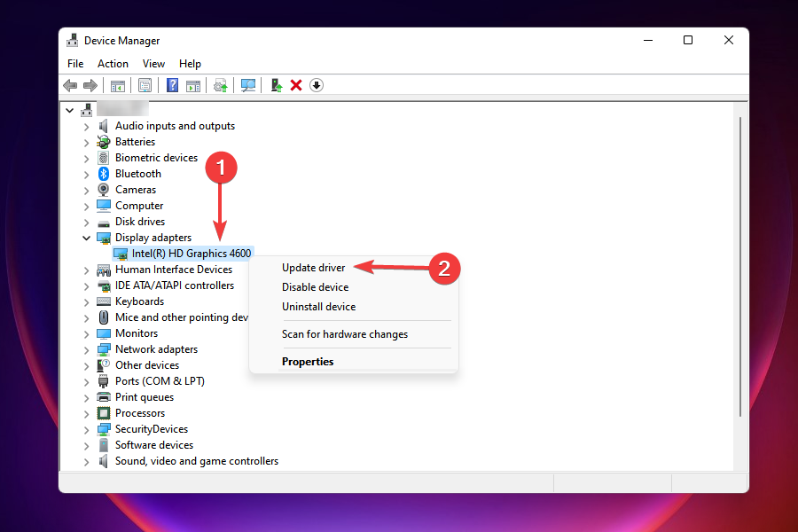Image resolution: width=798 pixels, height=532 pixels.
Task: Open the View menu
Action: (x=153, y=64)
